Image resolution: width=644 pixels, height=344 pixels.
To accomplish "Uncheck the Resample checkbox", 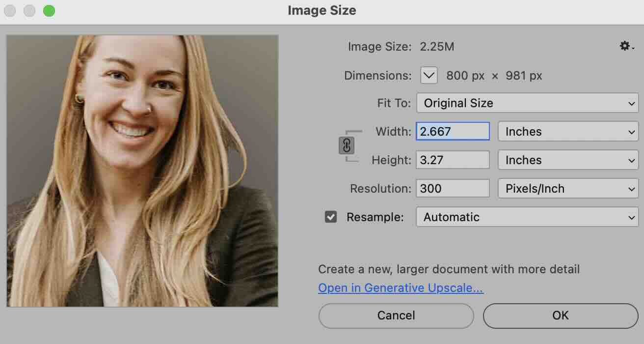I will 330,217.
